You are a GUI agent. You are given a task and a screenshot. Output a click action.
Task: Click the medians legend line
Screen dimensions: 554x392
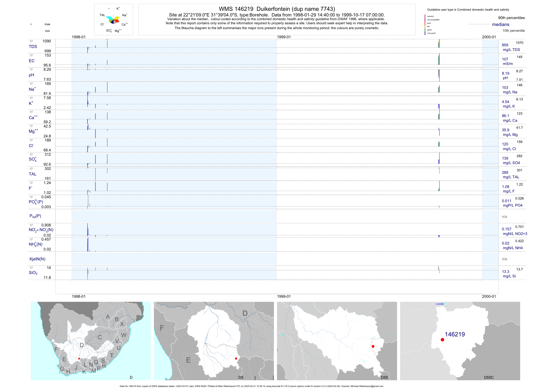tap(479, 24)
